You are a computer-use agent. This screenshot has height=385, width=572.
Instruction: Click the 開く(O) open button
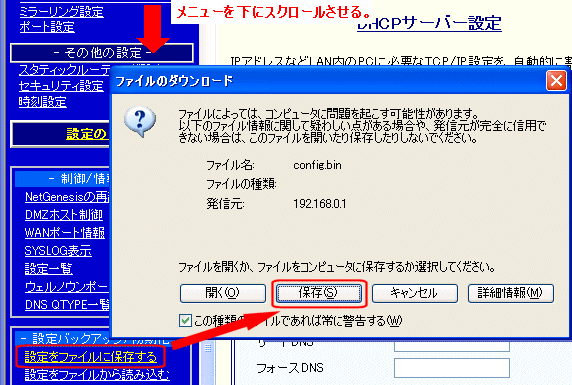point(223,293)
